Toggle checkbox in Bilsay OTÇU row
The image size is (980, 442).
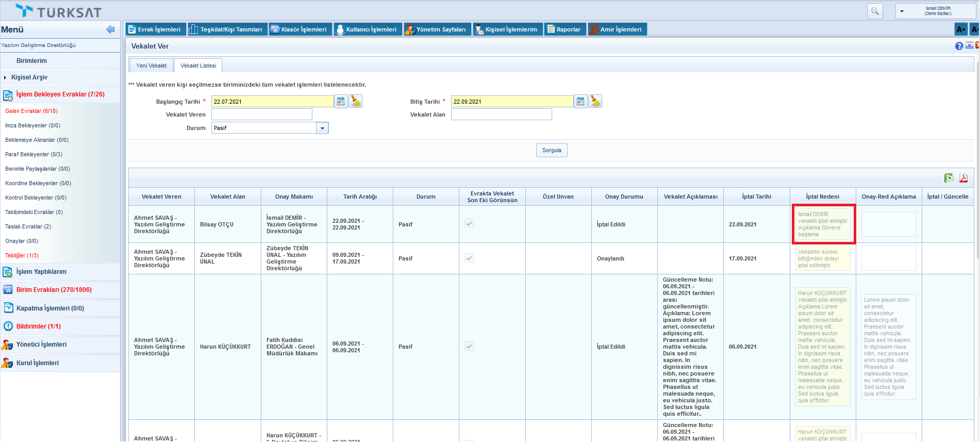pos(469,224)
